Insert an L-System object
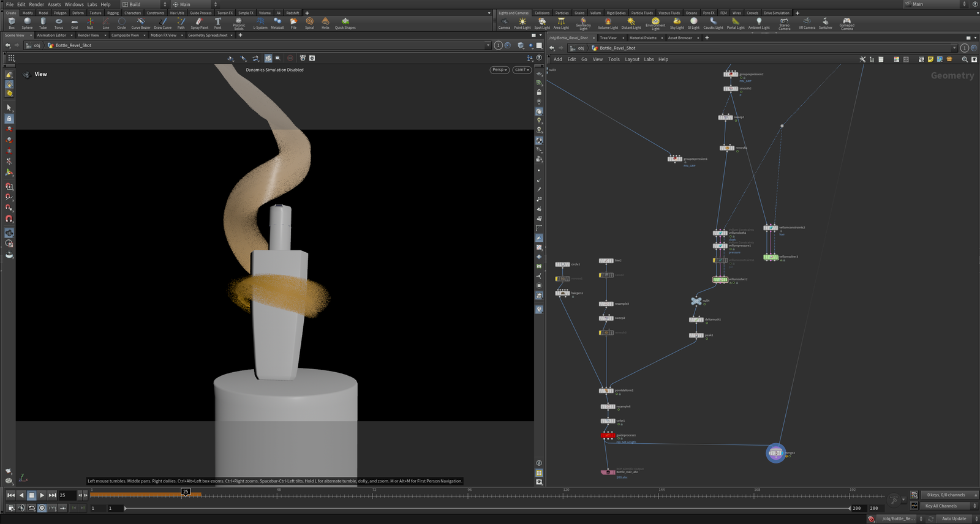This screenshot has width=980, height=524. (260, 23)
